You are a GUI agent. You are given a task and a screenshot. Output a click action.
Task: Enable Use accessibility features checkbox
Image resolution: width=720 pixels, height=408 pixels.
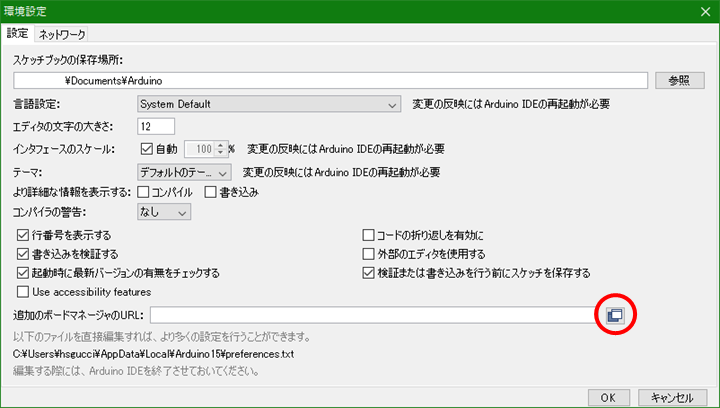coord(22,292)
